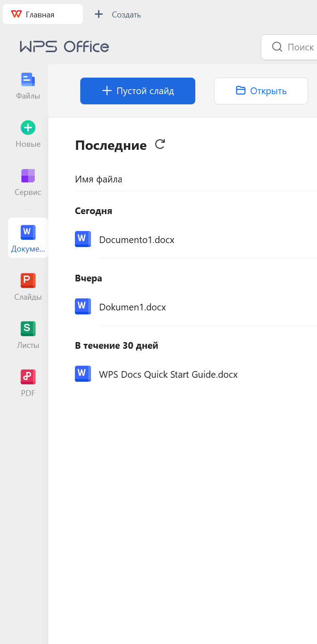
Task: Click the Пустой слайд button
Action: pos(137,91)
